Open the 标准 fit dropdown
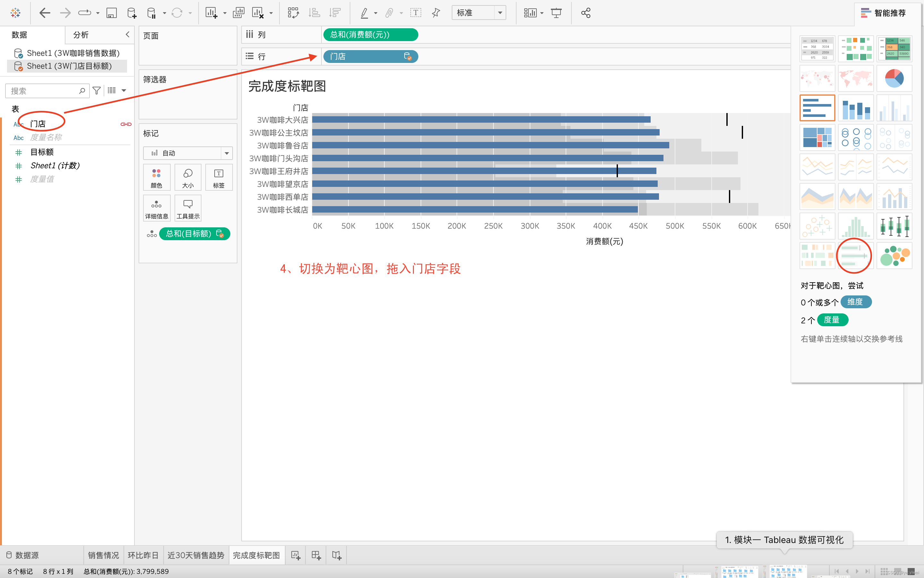Viewport: 924px width, 578px height. point(479,13)
